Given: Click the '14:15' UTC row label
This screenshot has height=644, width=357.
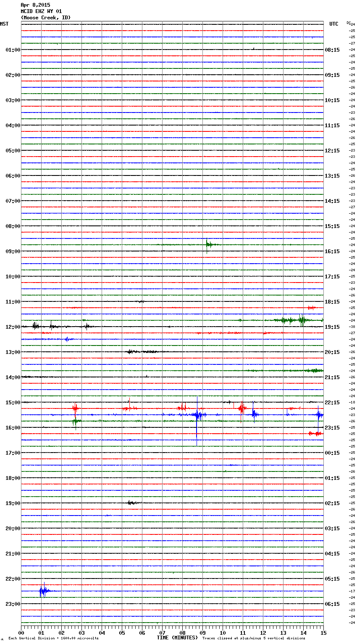Looking at the screenshot, I should [x=332, y=201].
